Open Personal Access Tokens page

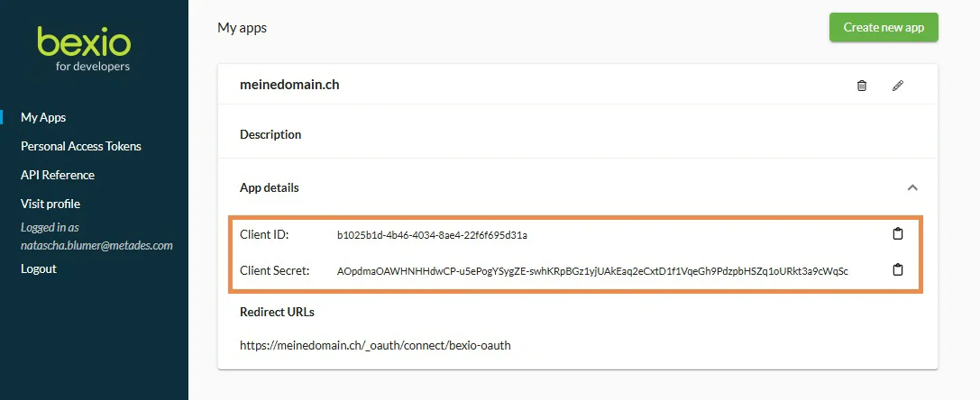81,146
